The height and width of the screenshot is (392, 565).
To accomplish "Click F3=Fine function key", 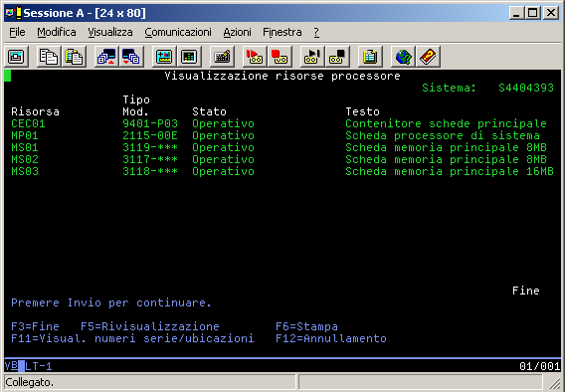I will [x=35, y=326].
